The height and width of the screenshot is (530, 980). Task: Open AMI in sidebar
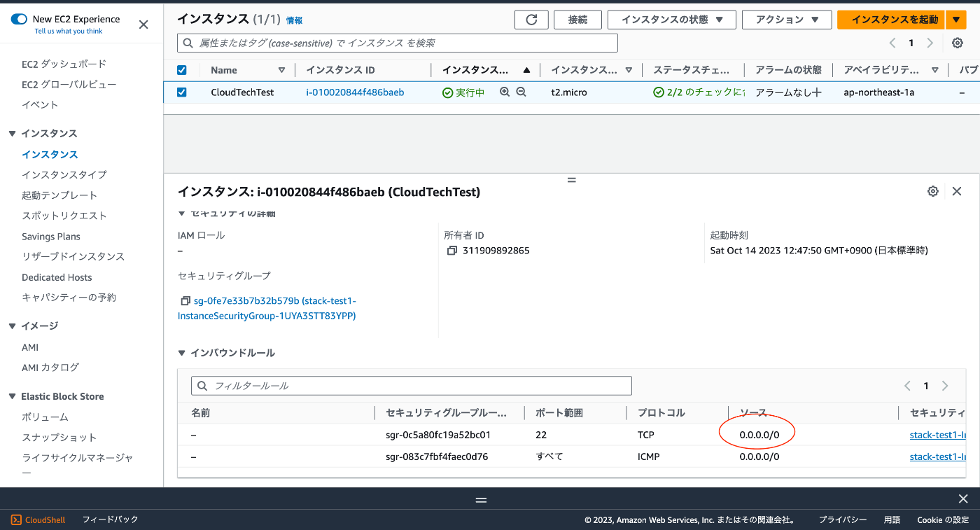coord(30,347)
